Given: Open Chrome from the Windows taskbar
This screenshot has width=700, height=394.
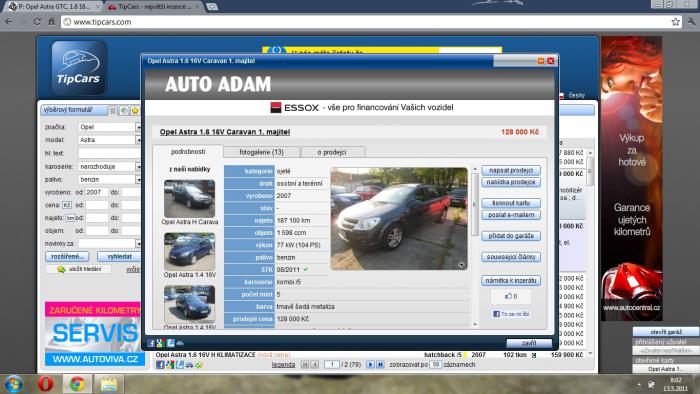Looking at the screenshot, I should 77,384.
